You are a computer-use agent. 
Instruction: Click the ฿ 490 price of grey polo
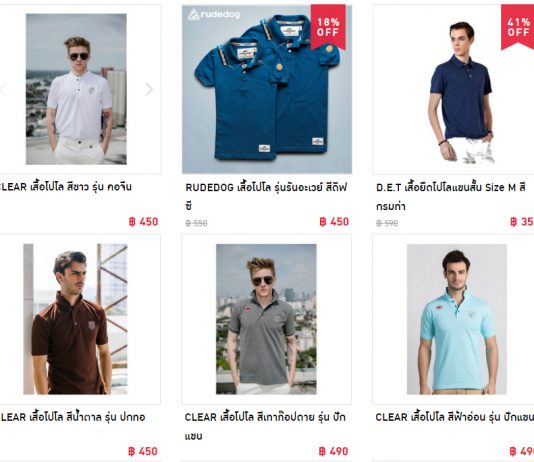(x=333, y=451)
